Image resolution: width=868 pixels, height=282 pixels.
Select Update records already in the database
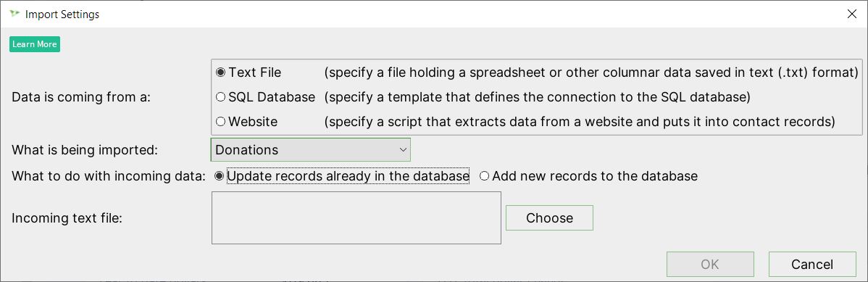(342, 176)
